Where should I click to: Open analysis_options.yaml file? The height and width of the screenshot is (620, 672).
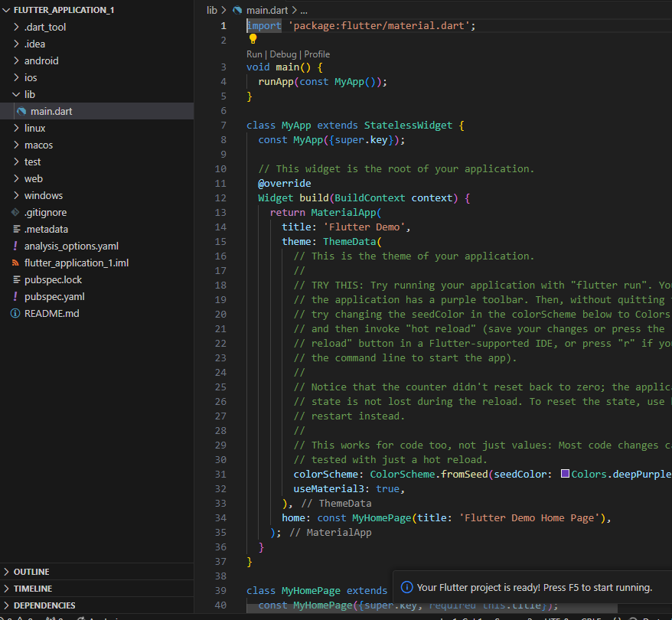pyautogui.click(x=71, y=246)
